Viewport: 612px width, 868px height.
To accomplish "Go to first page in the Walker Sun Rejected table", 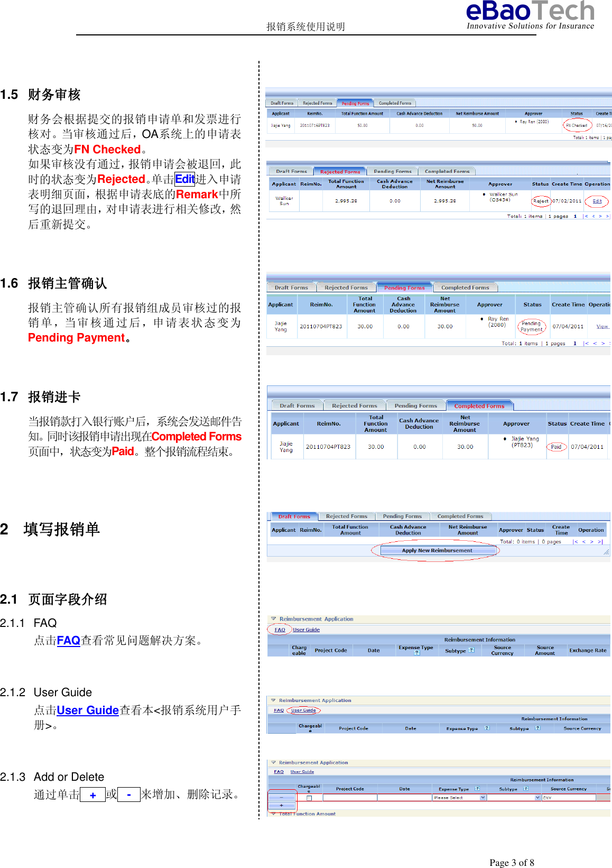I will (x=586, y=216).
